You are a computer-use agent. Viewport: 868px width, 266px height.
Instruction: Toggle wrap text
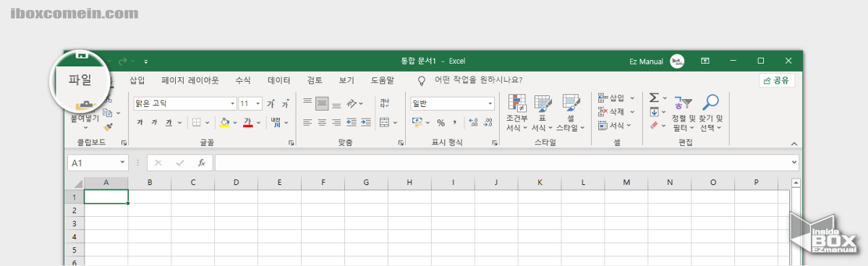(x=384, y=103)
